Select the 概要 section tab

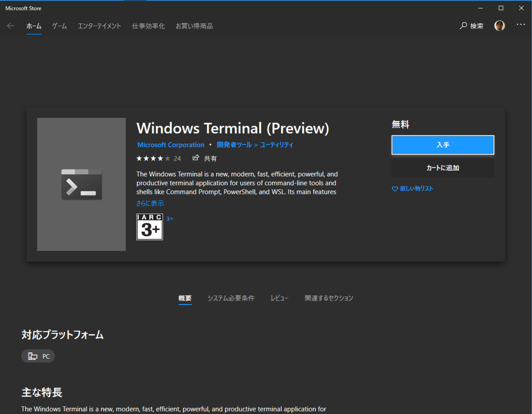point(185,298)
